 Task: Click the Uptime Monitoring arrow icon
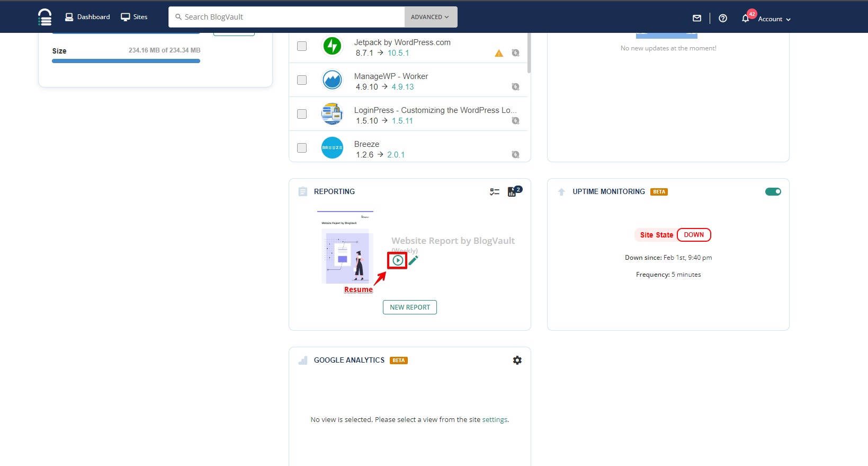(561, 192)
